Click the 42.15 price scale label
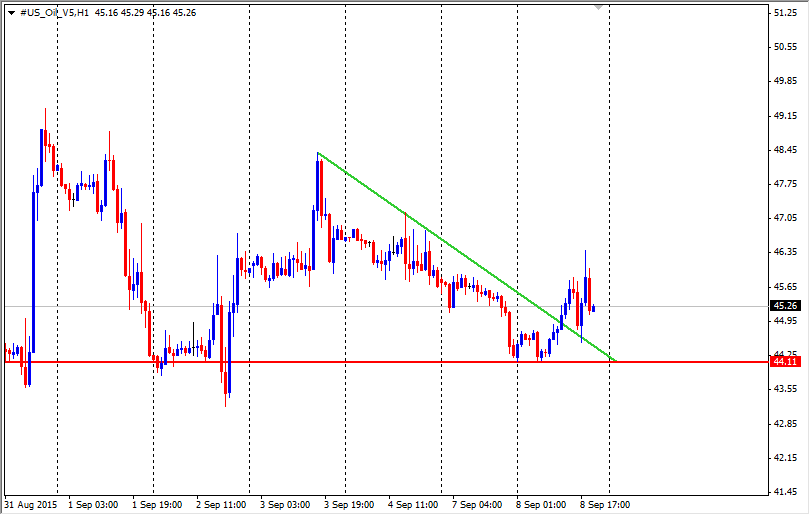This screenshot has width=810, height=515. point(785,458)
